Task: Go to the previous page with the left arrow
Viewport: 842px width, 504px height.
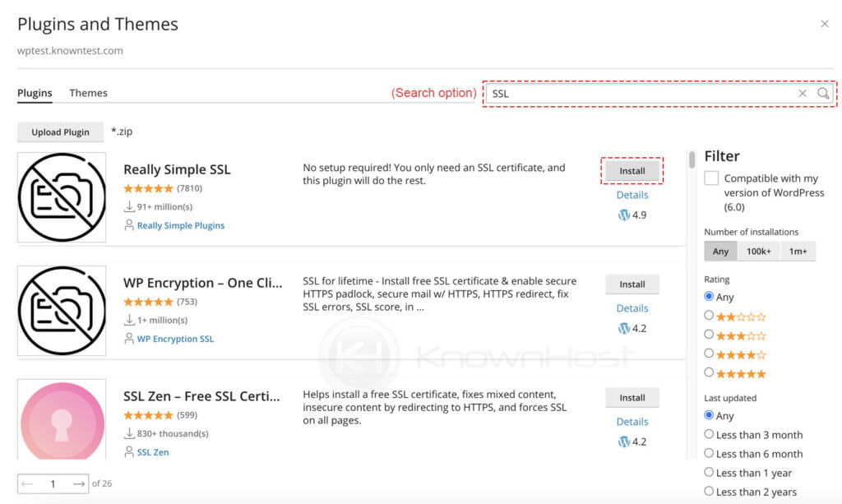Action: pyautogui.click(x=27, y=484)
